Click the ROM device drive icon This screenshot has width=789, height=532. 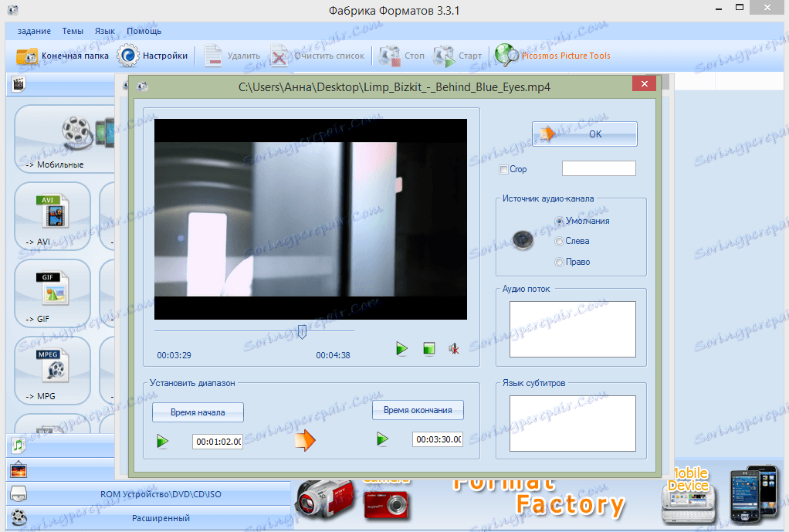[x=19, y=493]
